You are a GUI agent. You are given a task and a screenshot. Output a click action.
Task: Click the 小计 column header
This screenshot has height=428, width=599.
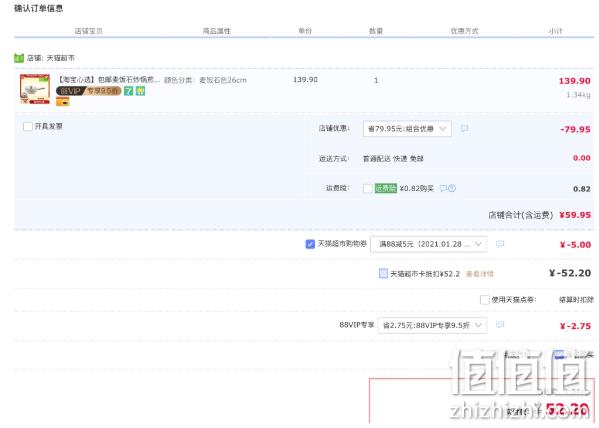coord(555,31)
